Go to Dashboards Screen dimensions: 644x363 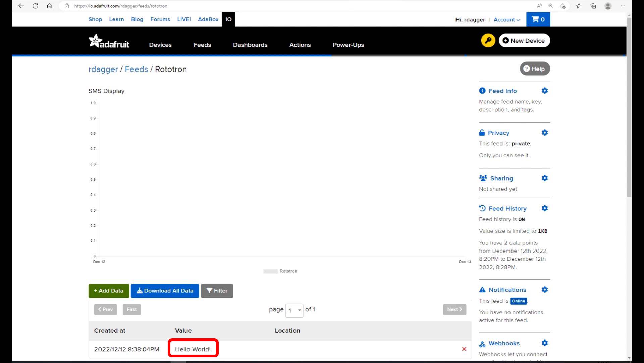[250, 45]
